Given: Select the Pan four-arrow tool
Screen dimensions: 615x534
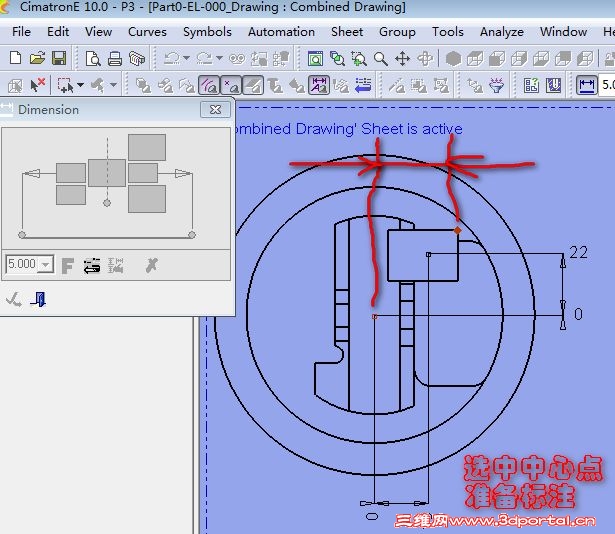Looking at the screenshot, I should (x=402, y=59).
